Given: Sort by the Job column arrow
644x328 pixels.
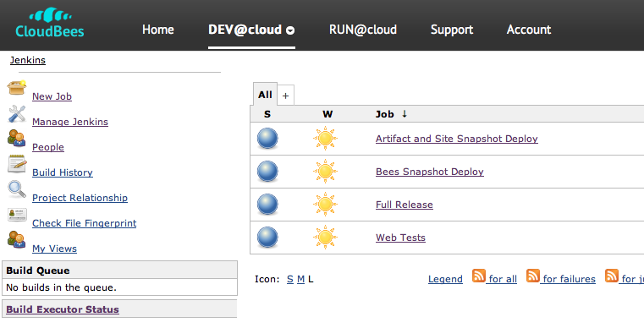Looking at the screenshot, I should 405,114.
